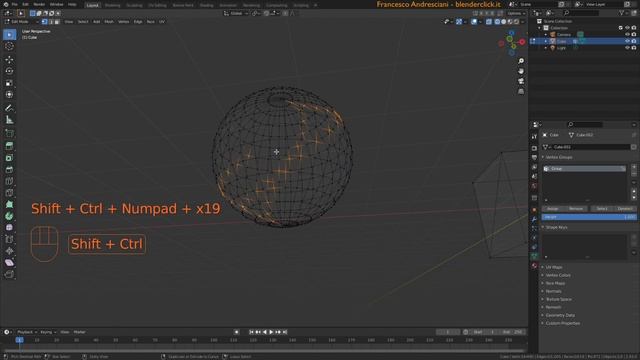640x360 pixels.
Task: Select the Measure ruler tool
Action: coord(9,120)
